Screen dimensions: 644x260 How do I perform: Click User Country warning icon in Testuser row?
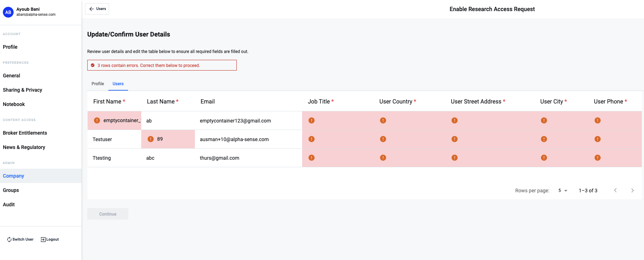point(383,139)
